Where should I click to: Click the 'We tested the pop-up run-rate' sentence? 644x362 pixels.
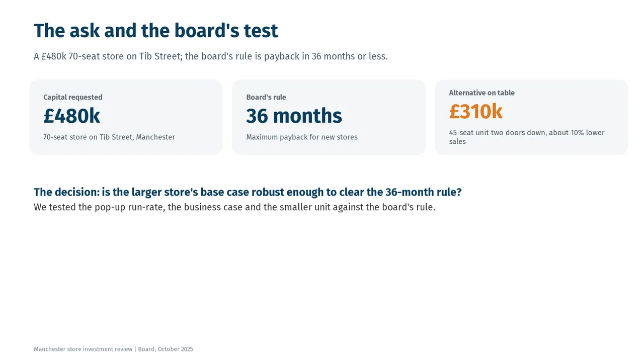click(234, 207)
